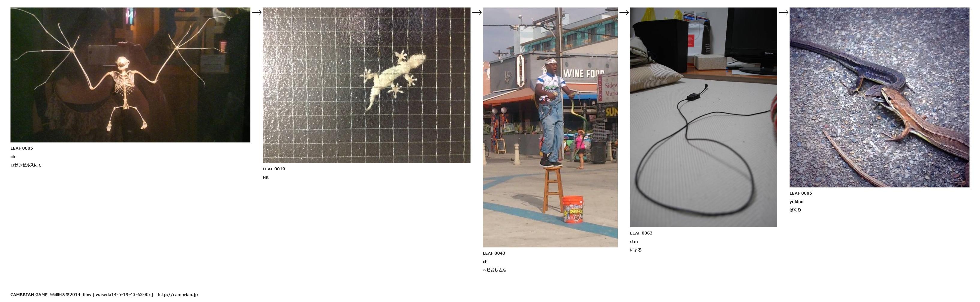
Task: Open the bat skeleton photo
Action: pyautogui.click(x=130, y=75)
